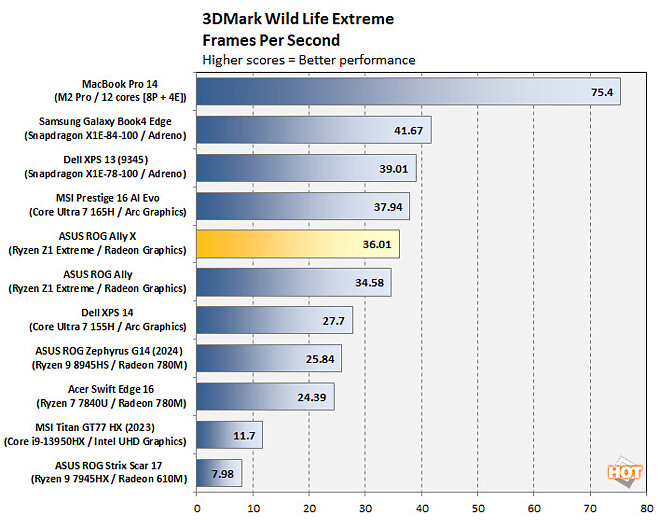Click the Samsung Galaxy Book4 Edge bar
660x529 pixels.
314,130
